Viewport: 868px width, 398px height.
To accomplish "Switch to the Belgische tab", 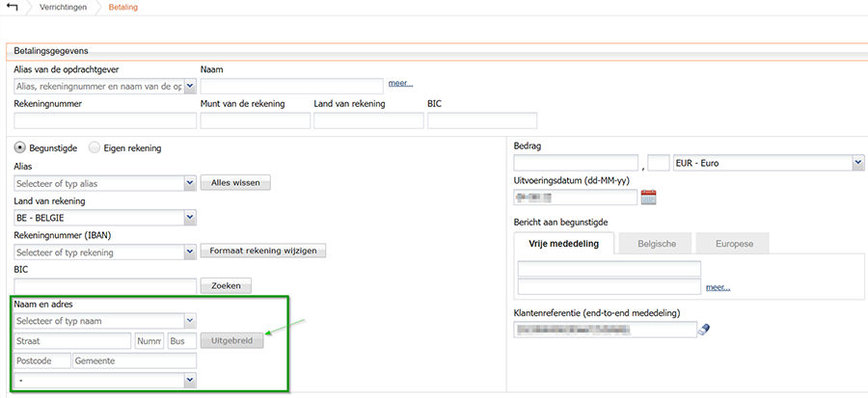I will tap(656, 244).
